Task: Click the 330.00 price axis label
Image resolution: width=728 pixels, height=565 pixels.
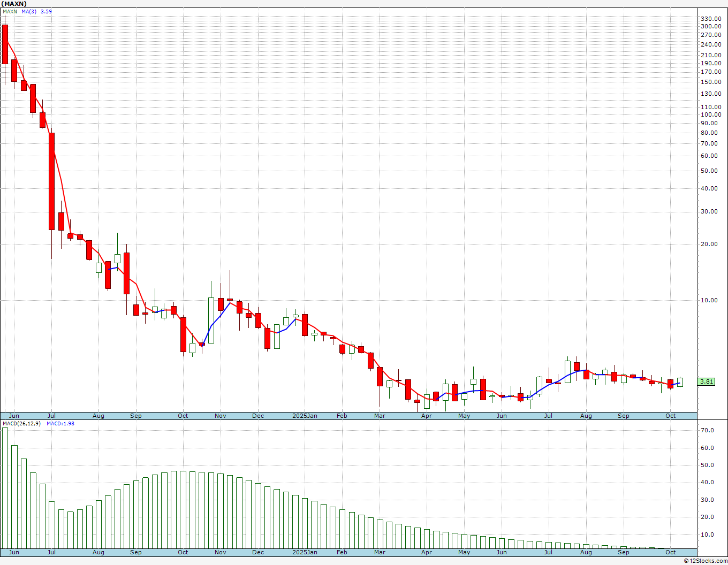Action: 711,19
